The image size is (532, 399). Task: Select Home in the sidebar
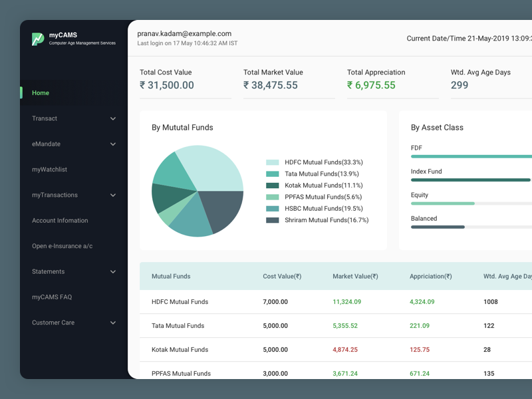40,92
